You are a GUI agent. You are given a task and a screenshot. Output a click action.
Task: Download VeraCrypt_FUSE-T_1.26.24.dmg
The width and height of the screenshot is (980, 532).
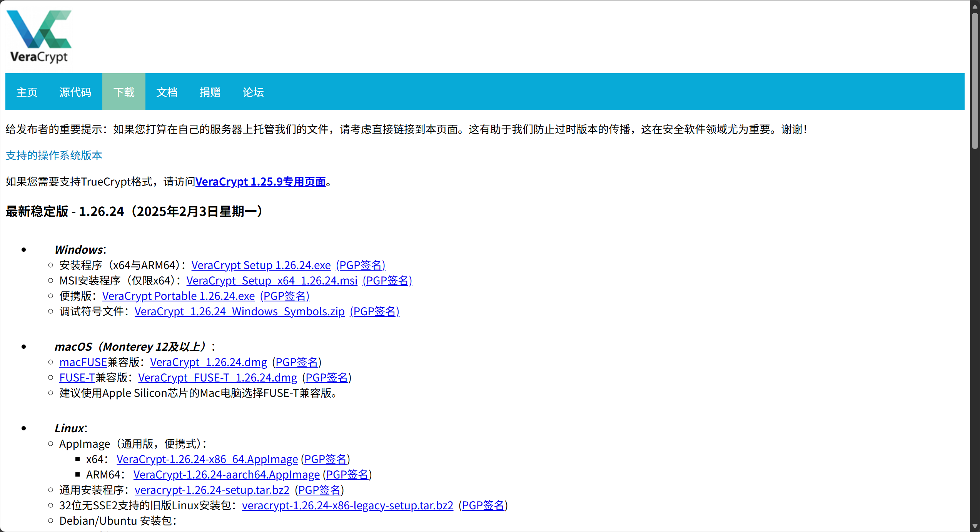217,378
